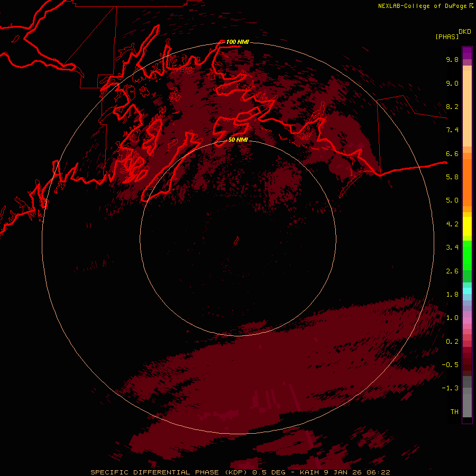
Task: Click the KAIH 9 JAN 26 06:22 timestamp
Action: point(345,472)
